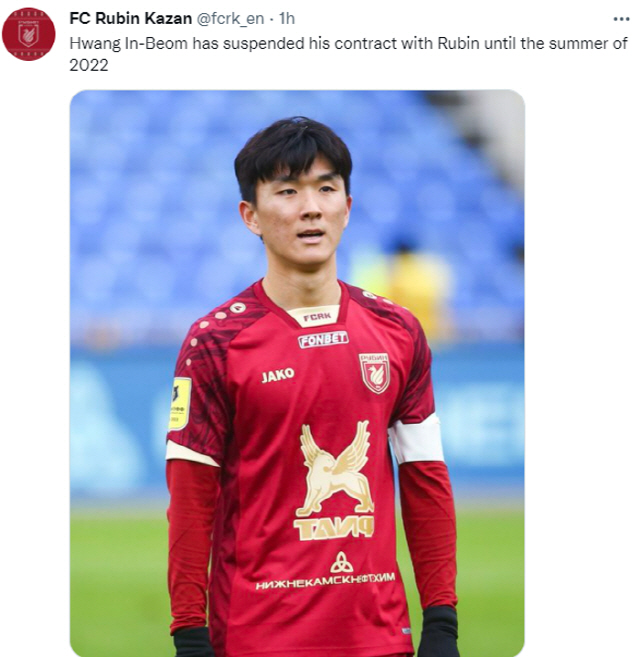Open the @fcrk_en handle link

[x=230, y=18]
